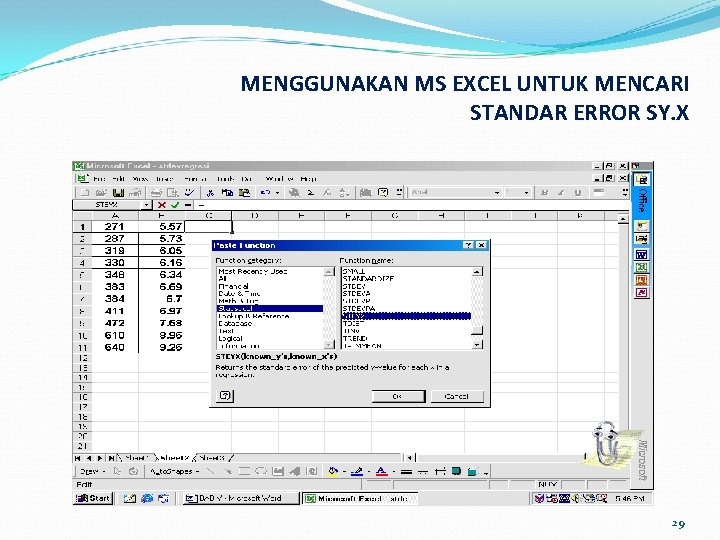Viewport: 720px width, 540px height.
Task: Open the Format menu
Action: (196, 179)
